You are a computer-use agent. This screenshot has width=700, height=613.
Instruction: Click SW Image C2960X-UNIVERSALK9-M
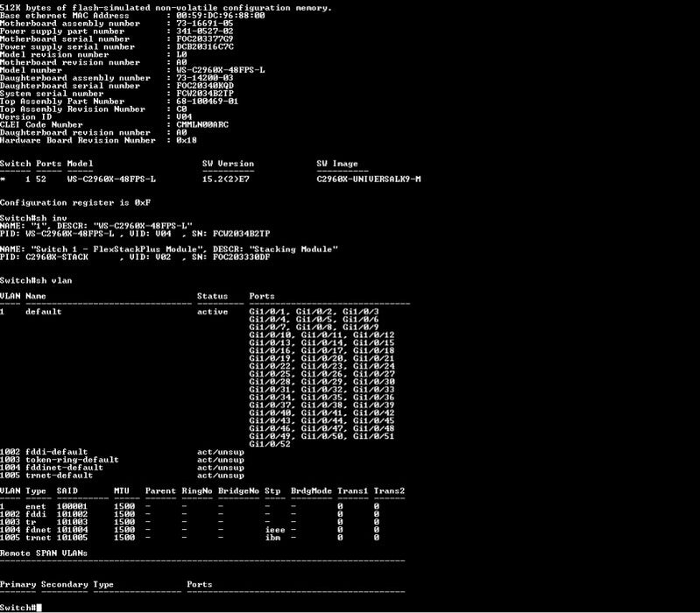point(369,179)
